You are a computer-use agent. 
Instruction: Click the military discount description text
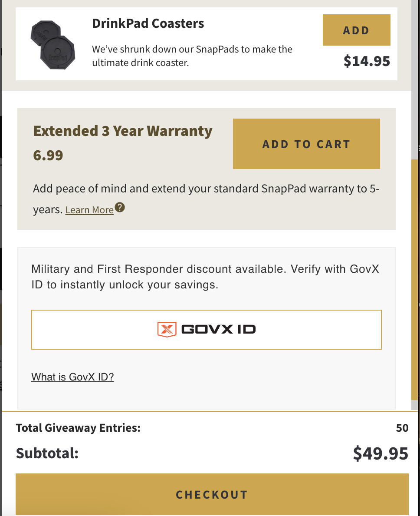[x=205, y=277]
